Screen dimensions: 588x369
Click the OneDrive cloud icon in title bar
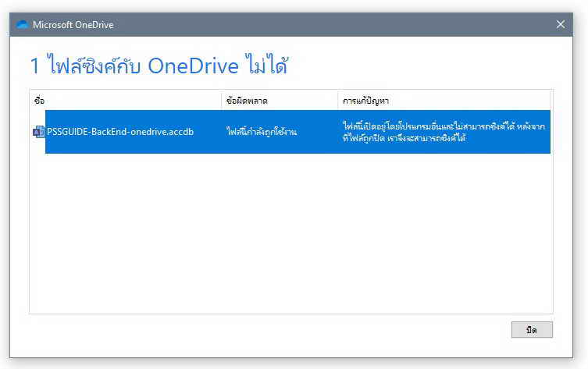click(x=23, y=25)
